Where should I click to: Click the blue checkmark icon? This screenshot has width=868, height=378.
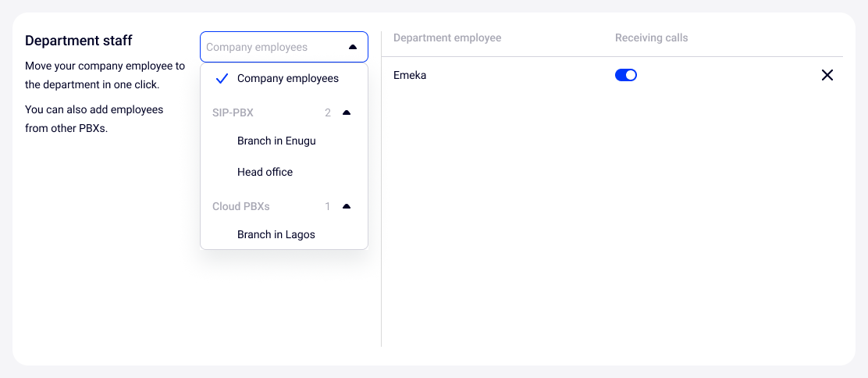coord(222,78)
